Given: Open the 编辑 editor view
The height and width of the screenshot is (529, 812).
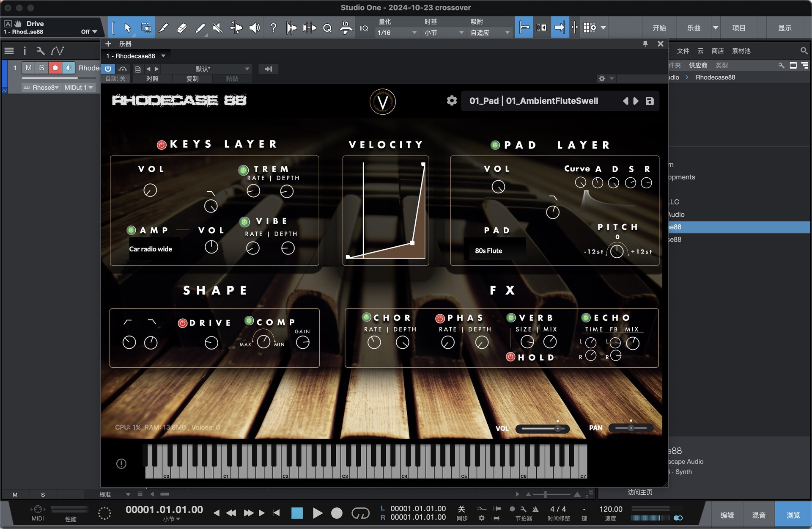Looking at the screenshot, I should (727, 515).
